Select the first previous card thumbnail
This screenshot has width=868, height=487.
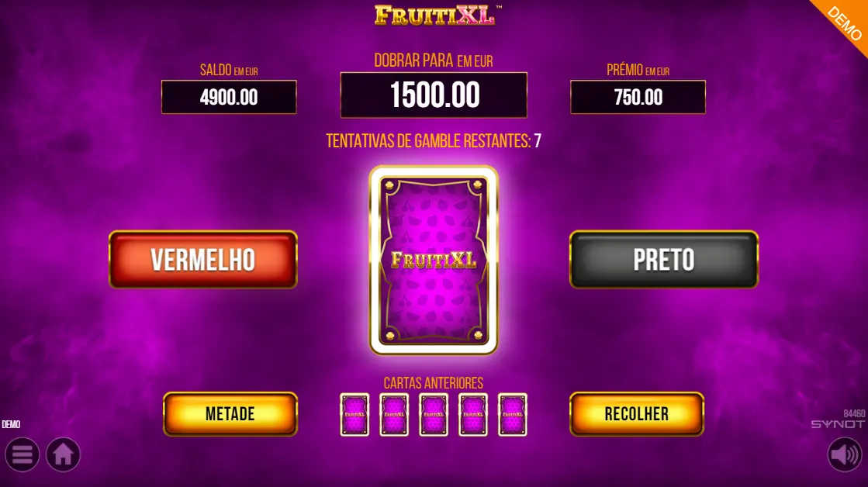pyautogui.click(x=354, y=415)
